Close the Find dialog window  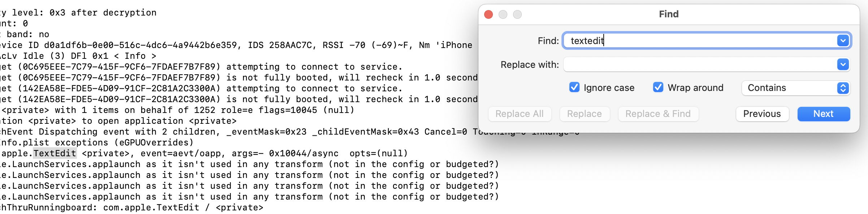pyautogui.click(x=489, y=14)
